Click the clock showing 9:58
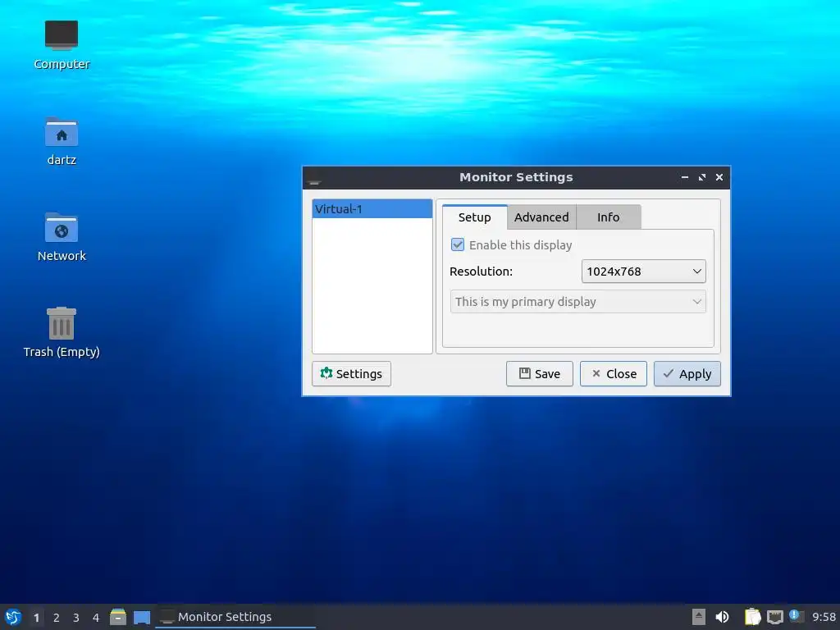 pyautogui.click(x=824, y=617)
